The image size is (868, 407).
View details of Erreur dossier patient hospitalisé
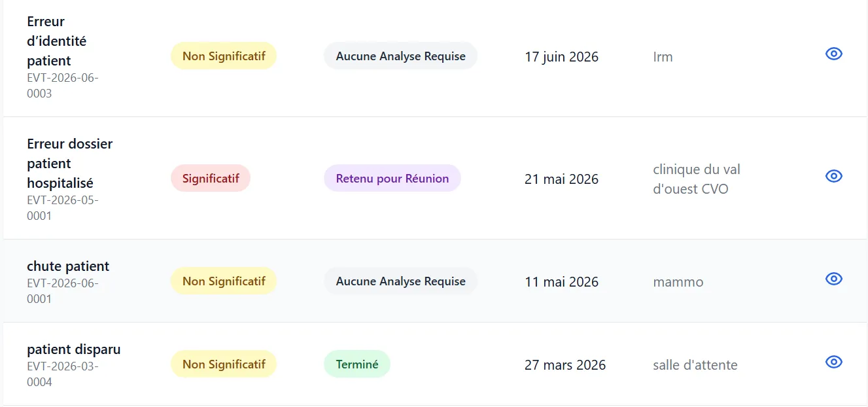[833, 176]
